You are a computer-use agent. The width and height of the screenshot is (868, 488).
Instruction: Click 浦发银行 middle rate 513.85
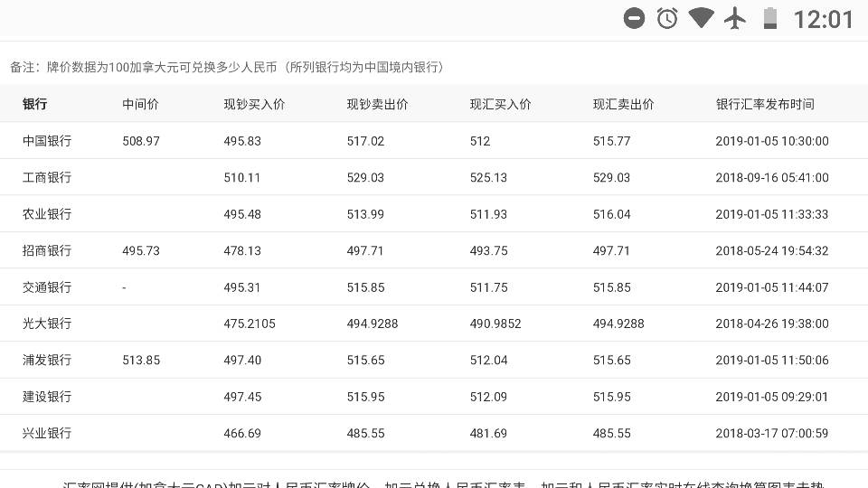point(141,361)
